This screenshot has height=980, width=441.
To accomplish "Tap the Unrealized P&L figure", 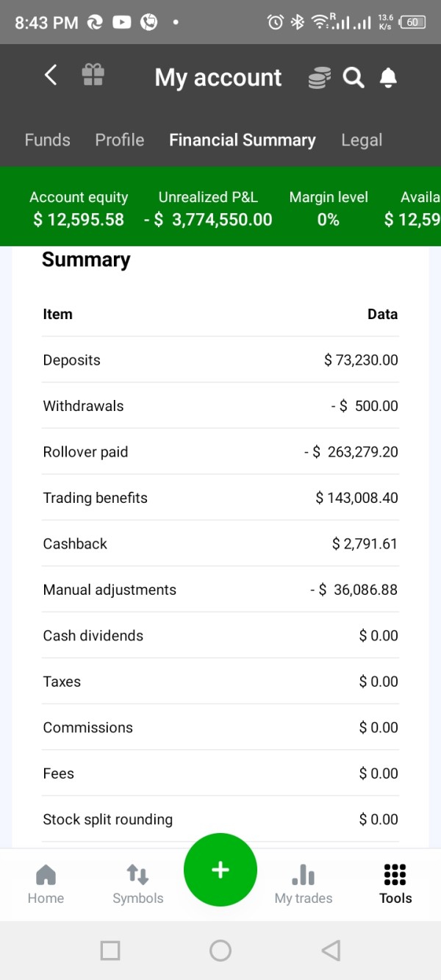I will point(208,219).
